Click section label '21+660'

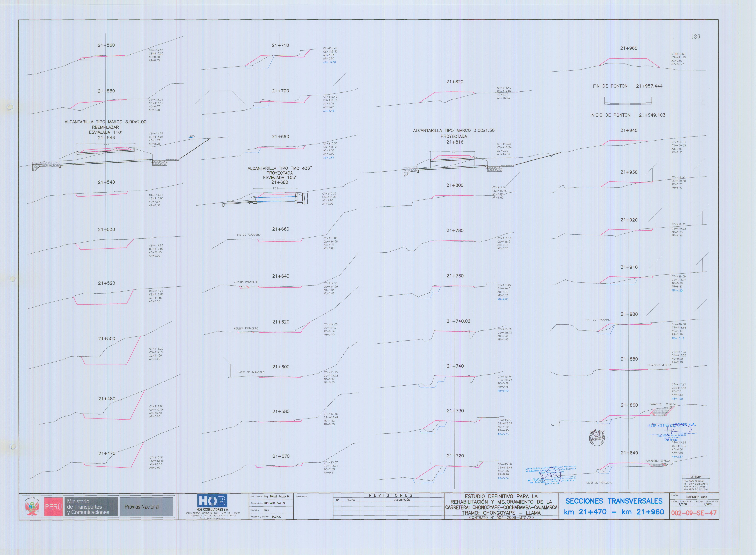[281, 229]
